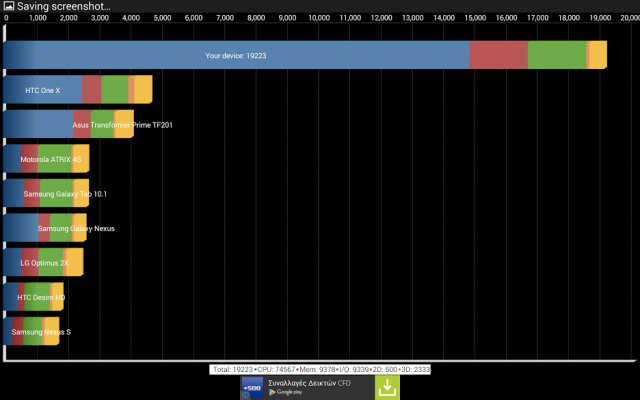Viewport: 640px width, 400px height.
Task: Tap 'Mem: 9378' in the score legend
Action: click(317, 369)
